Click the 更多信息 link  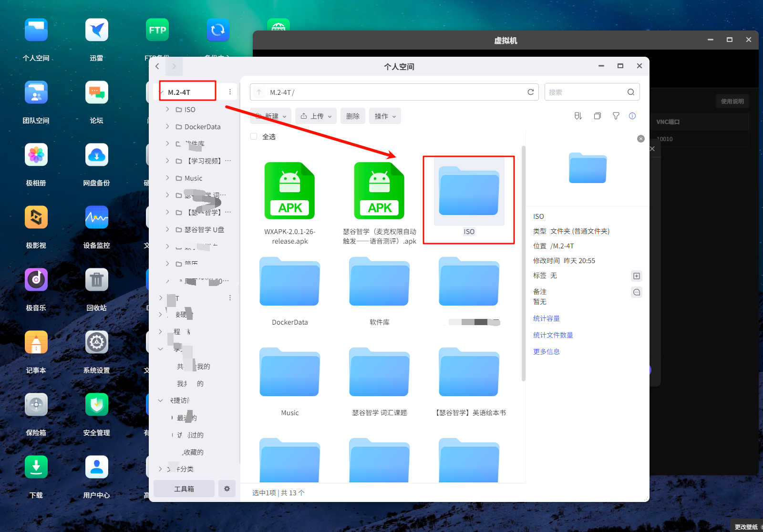tap(546, 352)
